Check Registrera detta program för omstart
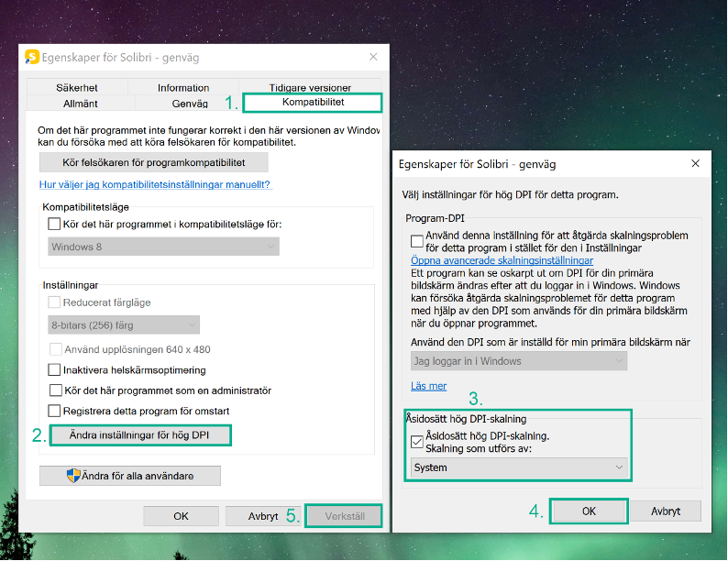This screenshot has width=728, height=561. tap(54, 411)
